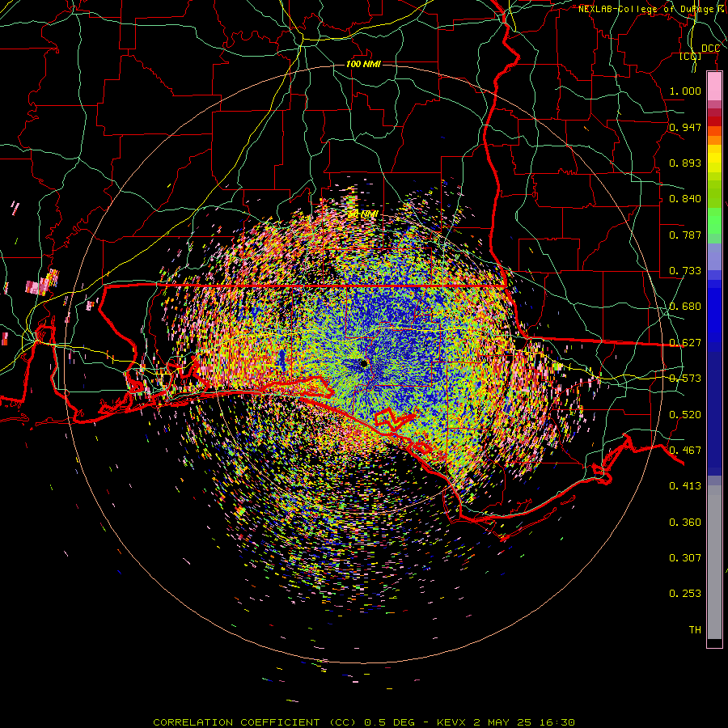Click the Correlation Coefficient KEVX caption text
This screenshot has height=728, width=728.
364,722
